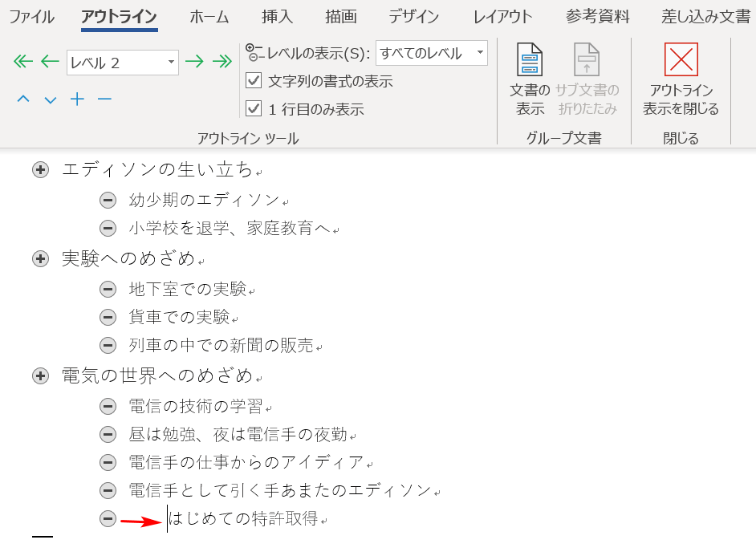Click plus symbol beside 実験へのめざめ

pyautogui.click(x=40, y=259)
